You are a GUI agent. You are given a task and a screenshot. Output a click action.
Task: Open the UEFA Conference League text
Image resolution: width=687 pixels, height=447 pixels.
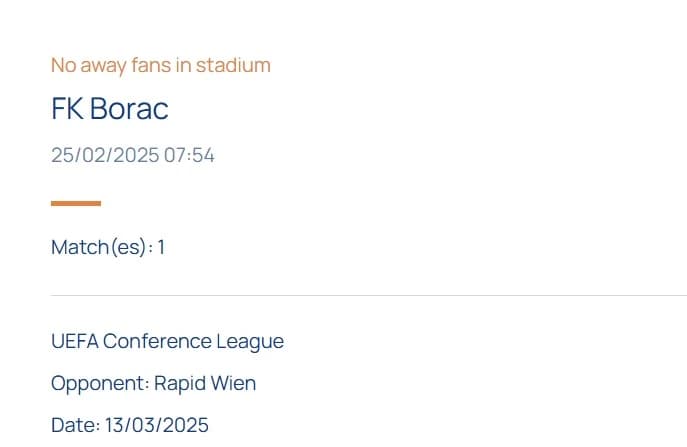click(x=167, y=341)
